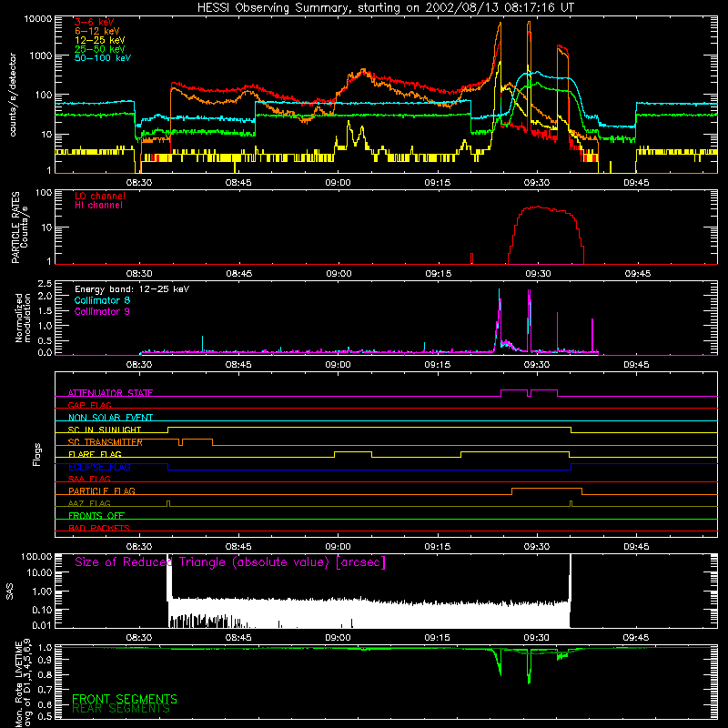Click the 10000 tick on counts axis
The width and height of the screenshot is (728, 728).
click(x=38, y=19)
